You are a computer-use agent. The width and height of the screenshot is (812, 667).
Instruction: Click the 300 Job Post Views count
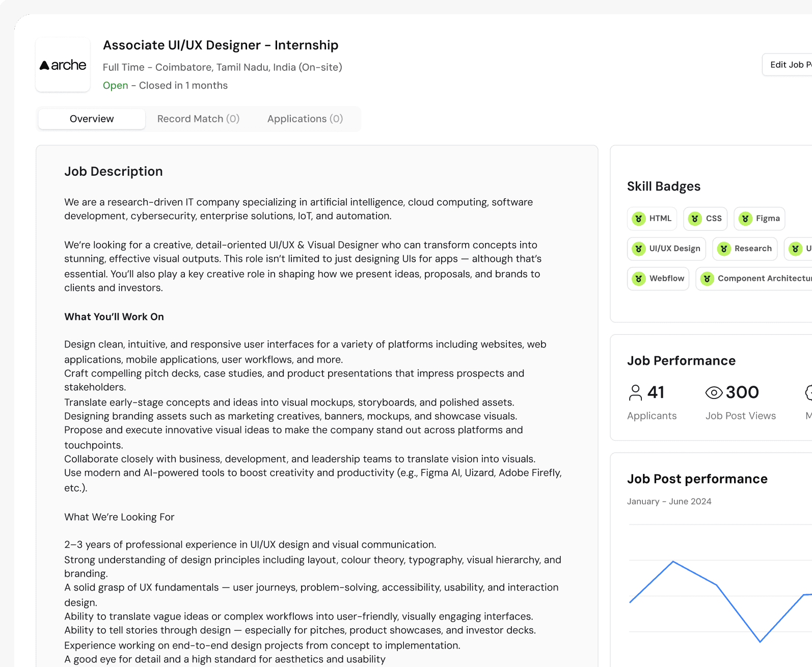click(742, 392)
